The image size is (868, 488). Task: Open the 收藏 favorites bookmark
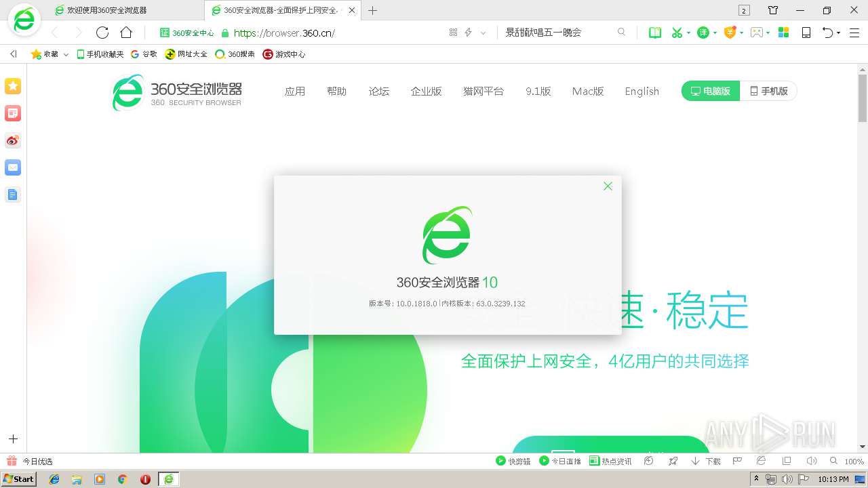click(x=45, y=54)
